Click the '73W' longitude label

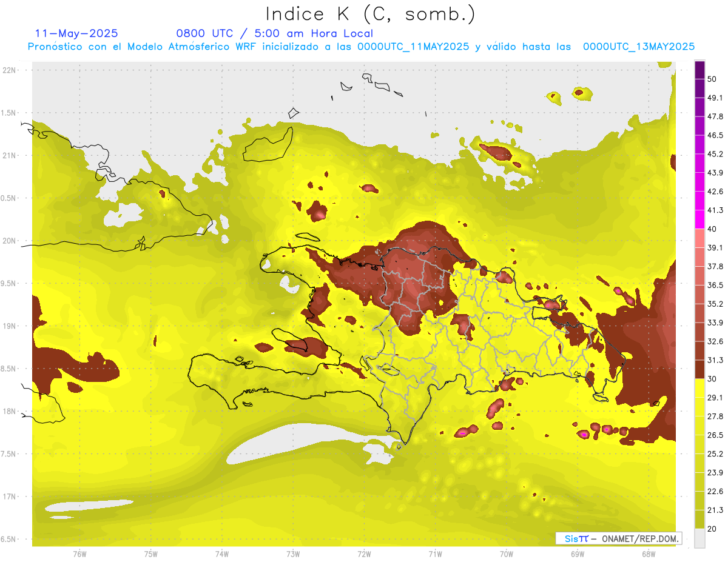pos(293,554)
